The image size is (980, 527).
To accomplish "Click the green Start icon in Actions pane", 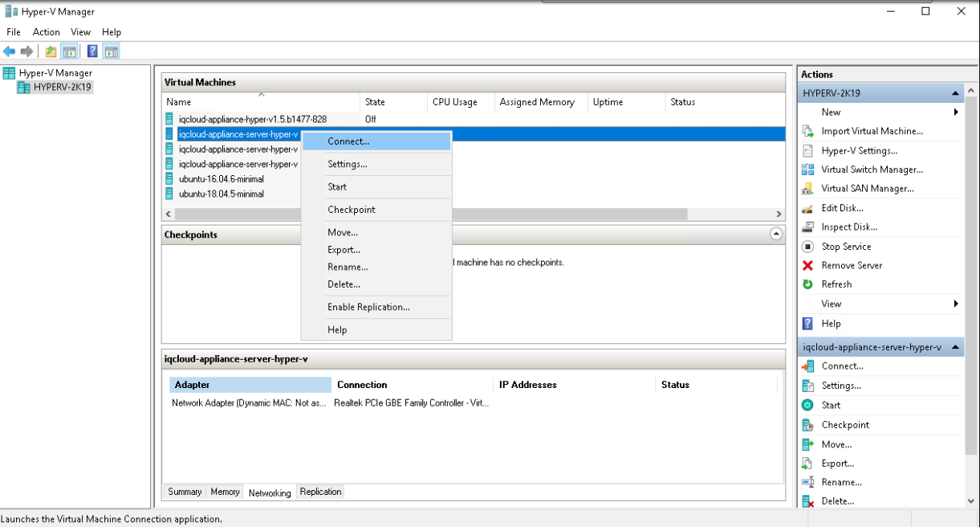I will click(808, 405).
